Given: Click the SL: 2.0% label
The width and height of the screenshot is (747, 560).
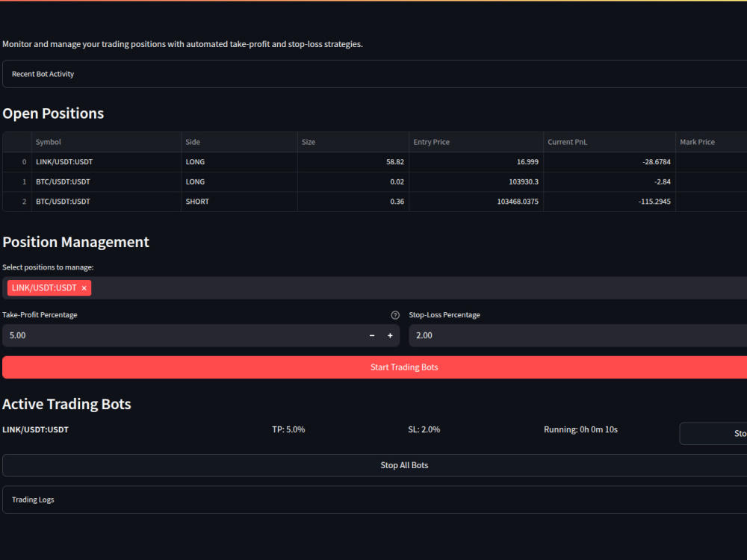Looking at the screenshot, I should tap(424, 429).
